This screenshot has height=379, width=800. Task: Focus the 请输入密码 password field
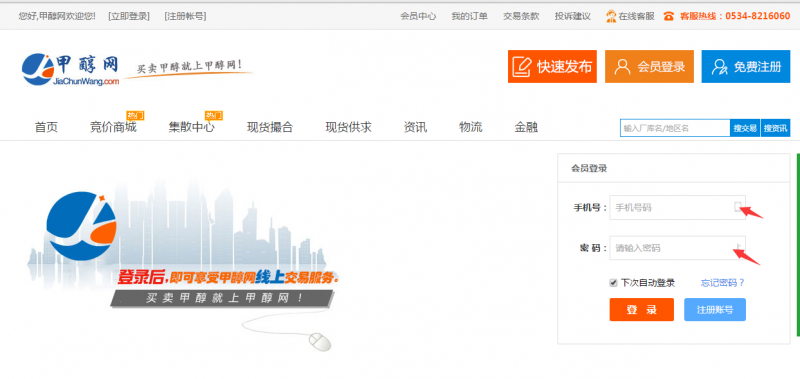point(678,248)
